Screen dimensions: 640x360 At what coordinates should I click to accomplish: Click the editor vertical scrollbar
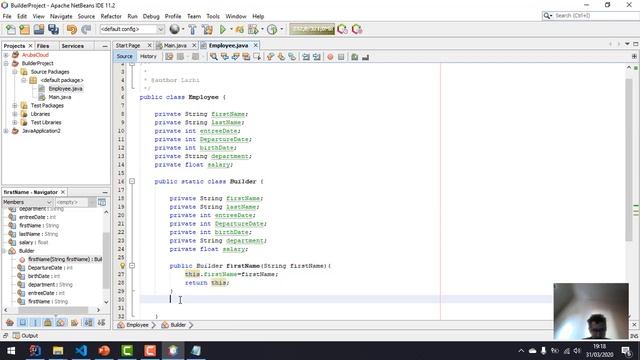[x=629, y=159]
